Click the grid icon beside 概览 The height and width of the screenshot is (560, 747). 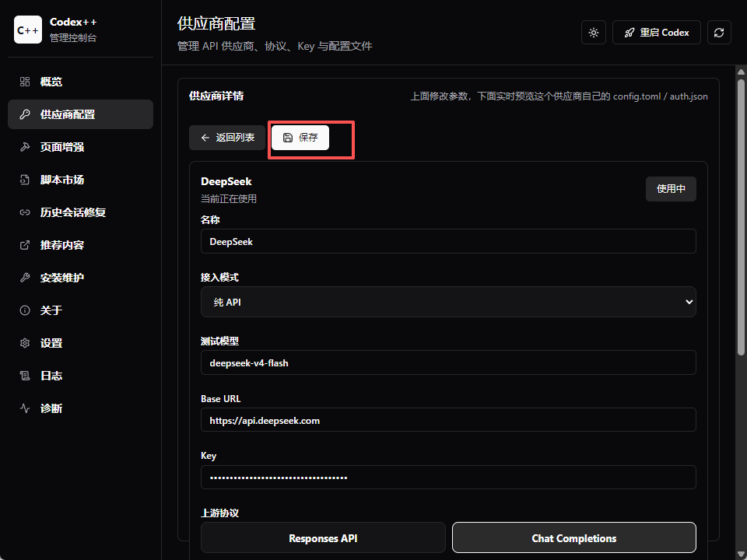point(25,82)
